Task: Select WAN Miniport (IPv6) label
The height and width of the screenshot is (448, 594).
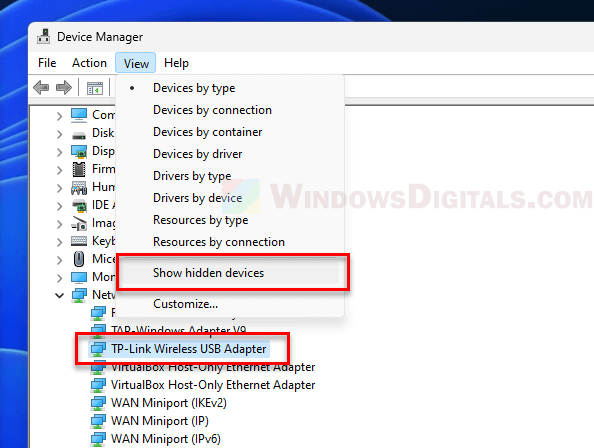Action: tap(166, 439)
